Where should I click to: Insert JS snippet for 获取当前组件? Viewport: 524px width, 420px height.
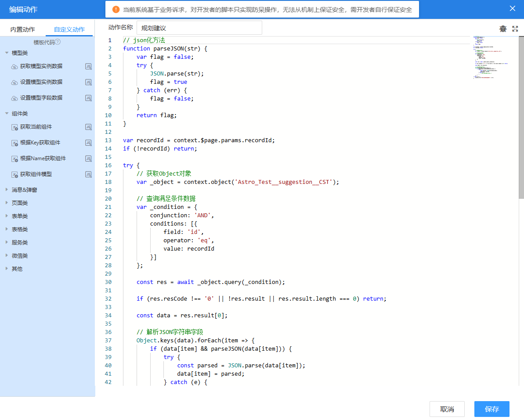tap(88, 127)
